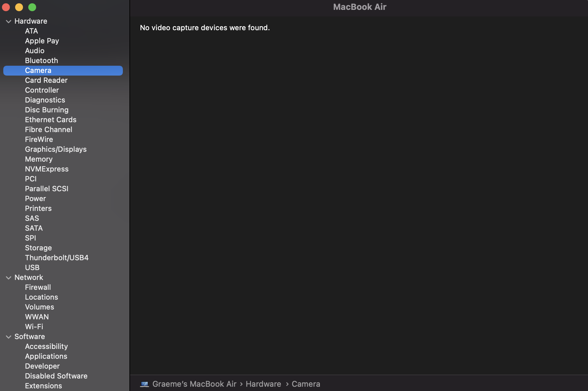This screenshot has height=391, width=588.
Task: Open Card Reader details
Action: 46,80
